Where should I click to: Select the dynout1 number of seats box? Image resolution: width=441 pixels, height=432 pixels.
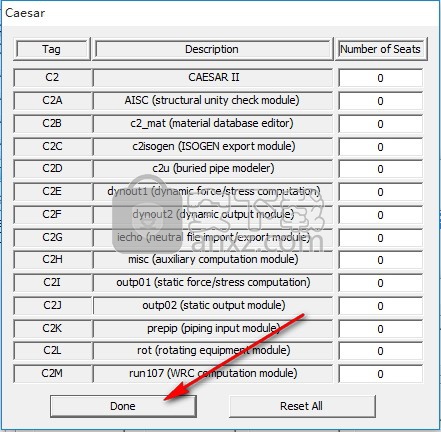tap(380, 192)
